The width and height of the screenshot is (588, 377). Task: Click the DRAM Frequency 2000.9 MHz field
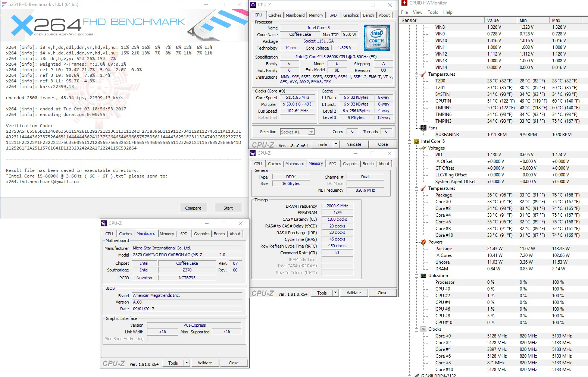(x=337, y=206)
